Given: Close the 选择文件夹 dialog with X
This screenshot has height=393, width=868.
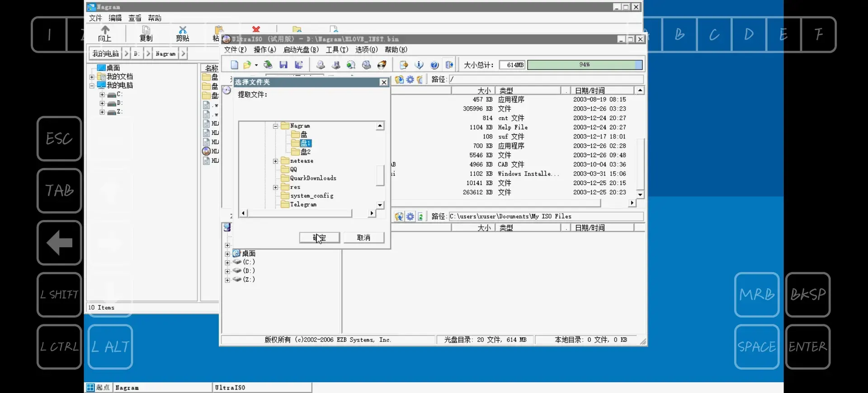Looking at the screenshot, I should point(384,82).
